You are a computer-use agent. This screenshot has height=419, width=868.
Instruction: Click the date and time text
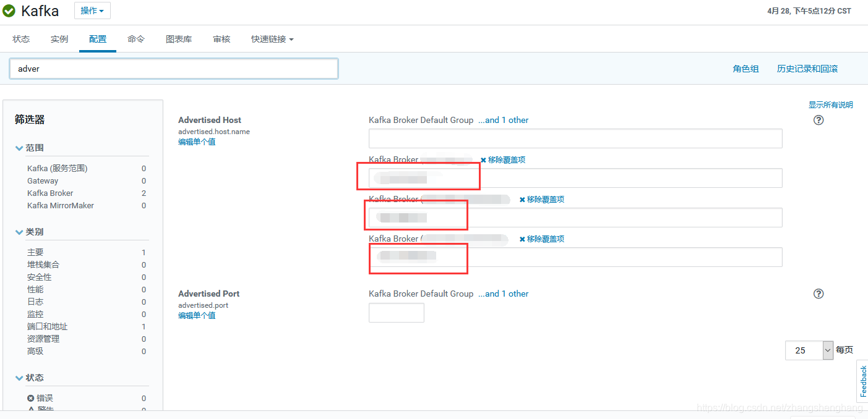[809, 11]
